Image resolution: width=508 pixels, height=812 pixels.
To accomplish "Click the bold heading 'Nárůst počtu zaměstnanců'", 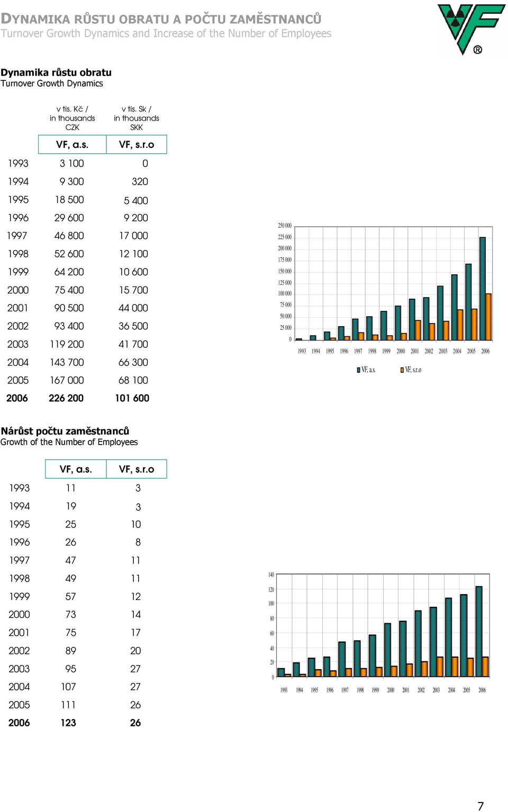I will (65, 431).
